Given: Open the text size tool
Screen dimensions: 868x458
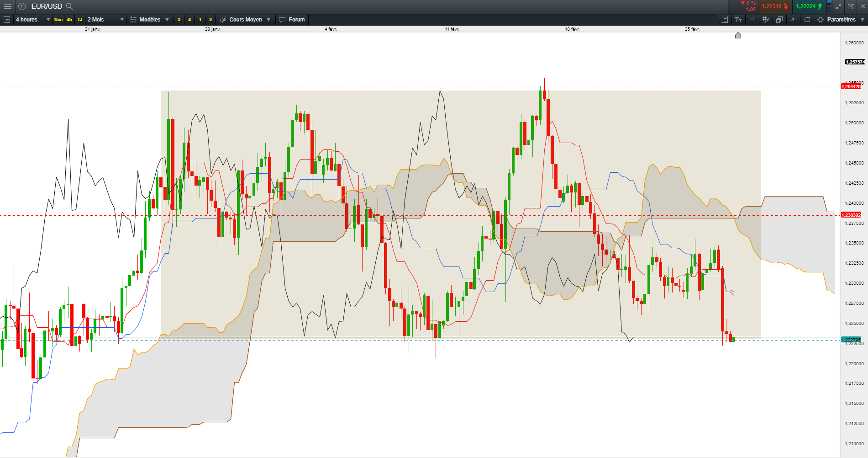Looking at the screenshot, I should 738,20.
